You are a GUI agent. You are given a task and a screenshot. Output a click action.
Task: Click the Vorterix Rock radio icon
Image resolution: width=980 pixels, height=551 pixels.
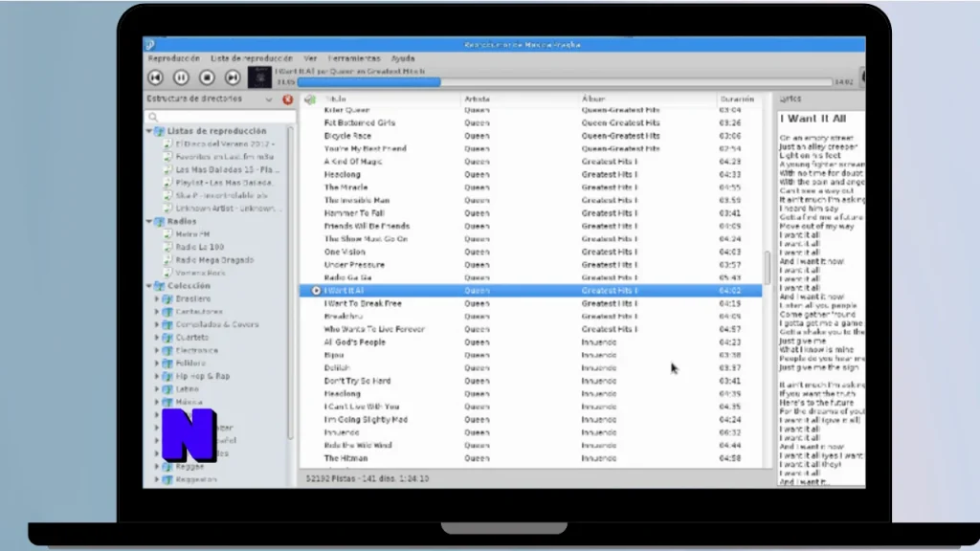167,273
